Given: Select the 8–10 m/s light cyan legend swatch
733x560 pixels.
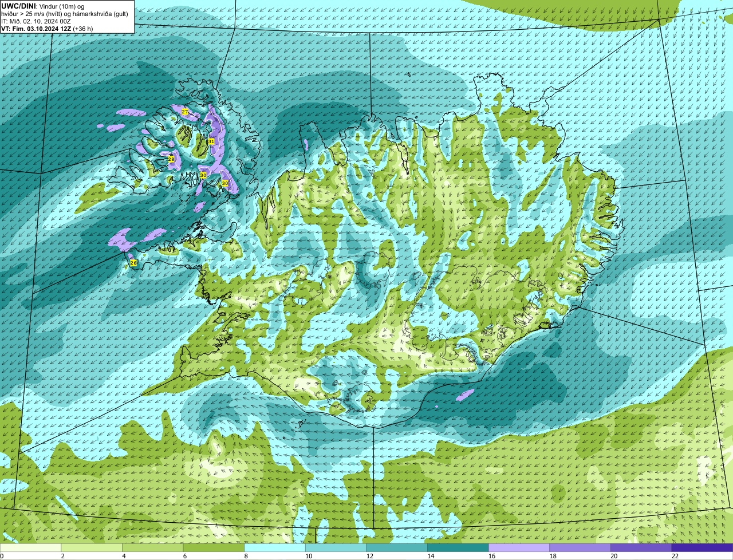Looking at the screenshot, I should click(275, 547).
